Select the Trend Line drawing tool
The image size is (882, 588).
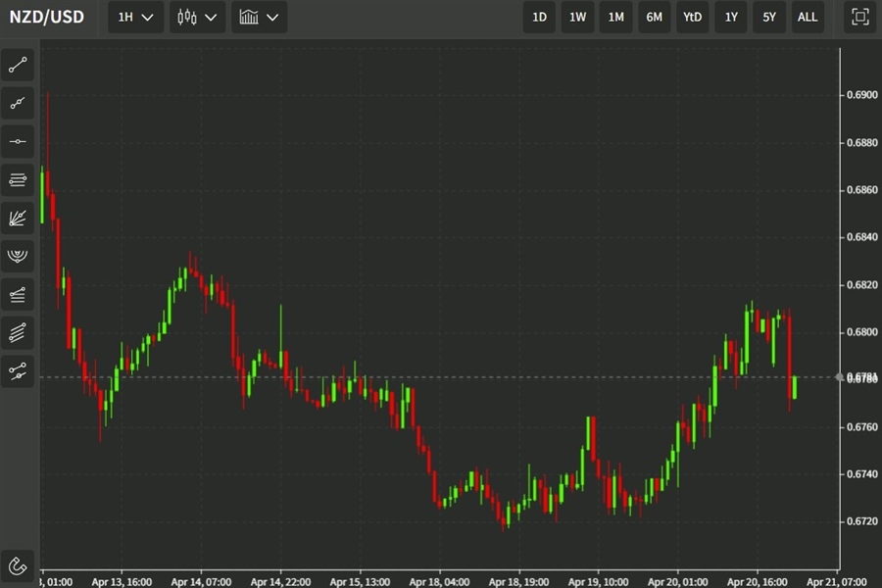18,65
